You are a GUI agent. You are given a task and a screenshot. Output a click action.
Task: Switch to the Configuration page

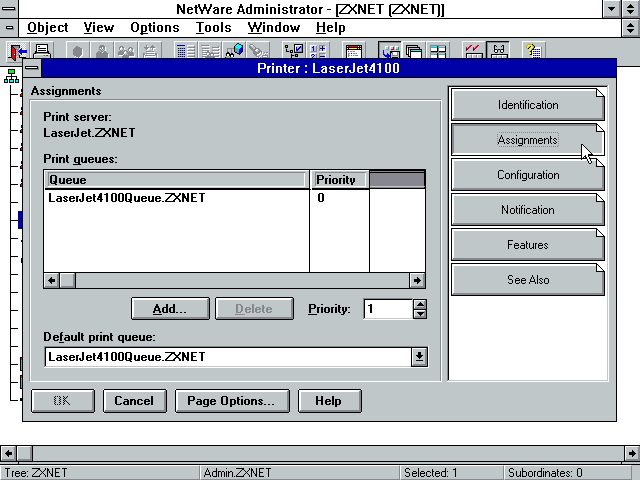528,175
